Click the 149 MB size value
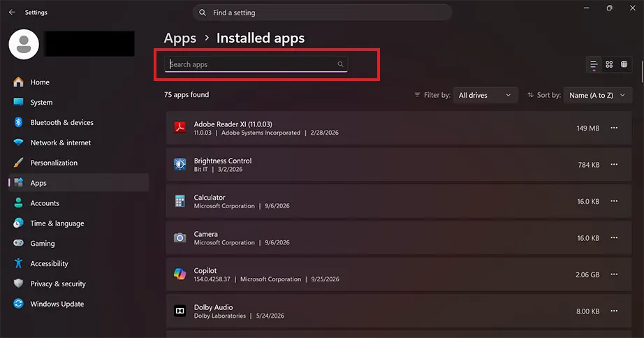This screenshot has height=338, width=644. point(587,128)
